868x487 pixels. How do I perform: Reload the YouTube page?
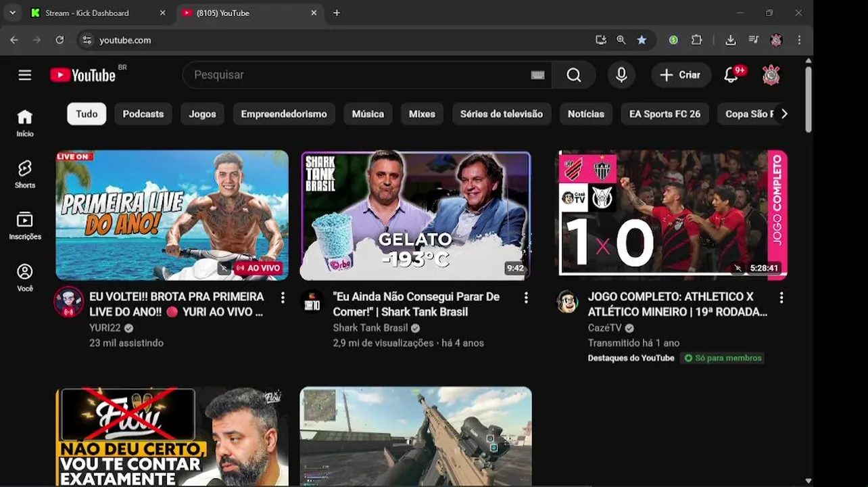click(x=59, y=40)
